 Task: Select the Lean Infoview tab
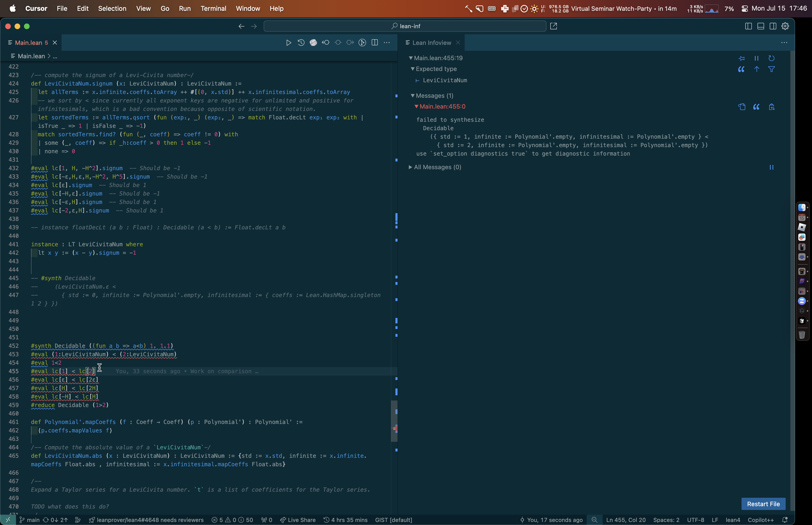431,43
